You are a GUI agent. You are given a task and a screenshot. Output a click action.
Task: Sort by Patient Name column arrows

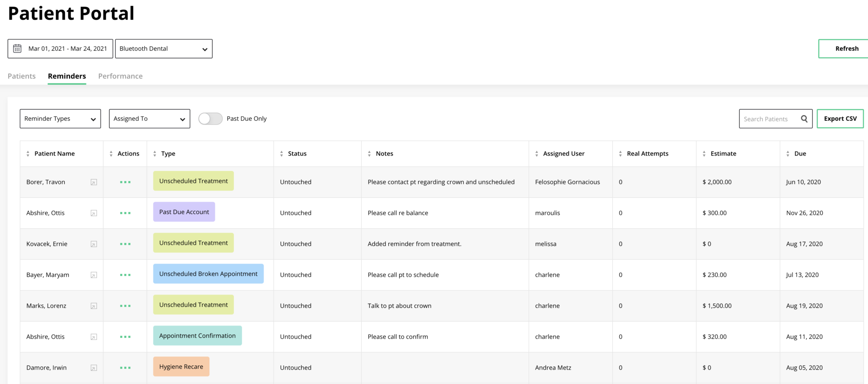28,154
